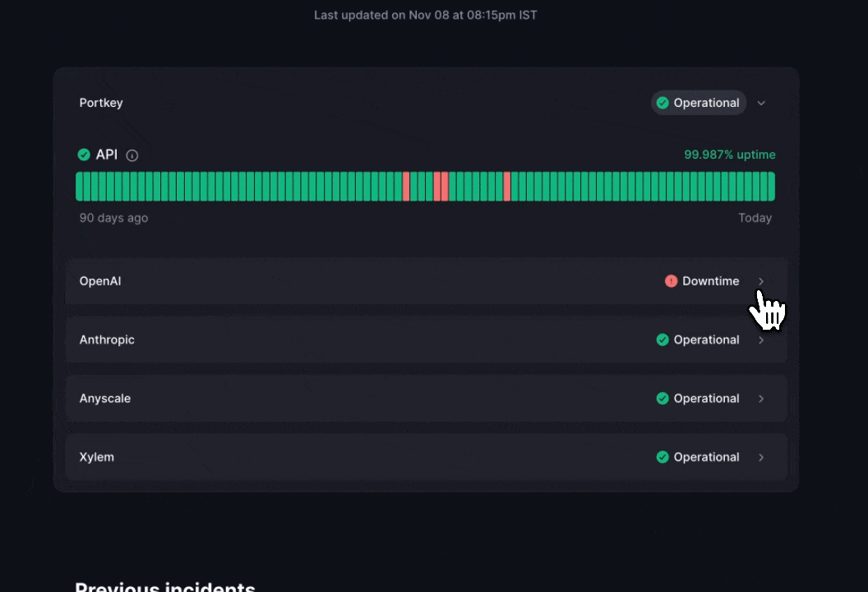The image size is (868, 592).
Task: Click the Operational check icon on Anyscale row
Action: point(663,398)
